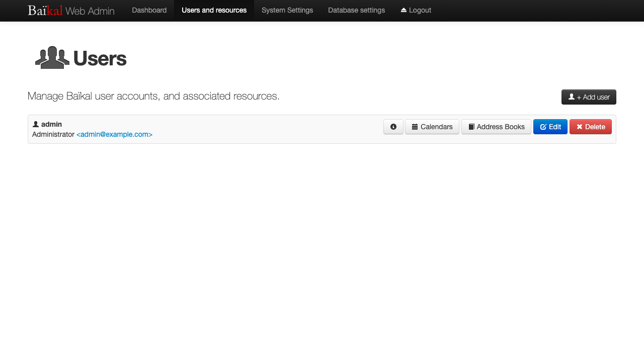Click the eject icon beside Logout

coord(404,10)
